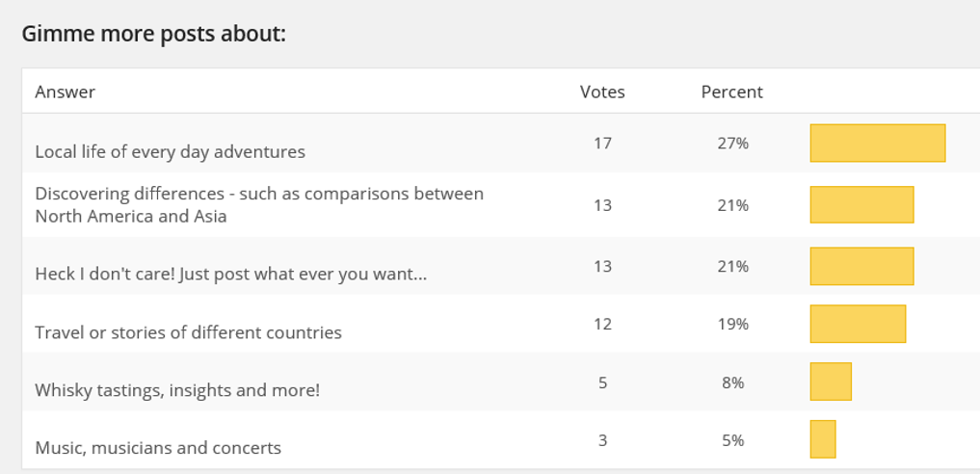Click the 5% value in the Music row

point(732,440)
